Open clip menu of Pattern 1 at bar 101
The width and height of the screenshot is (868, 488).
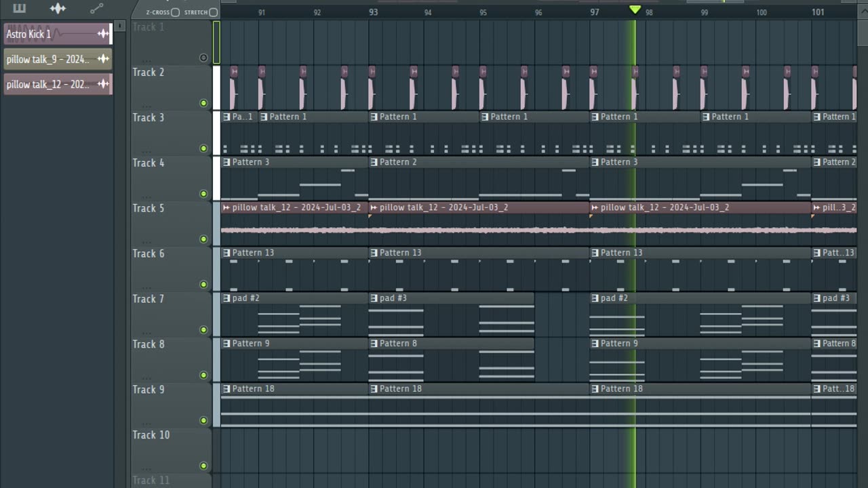817,117
